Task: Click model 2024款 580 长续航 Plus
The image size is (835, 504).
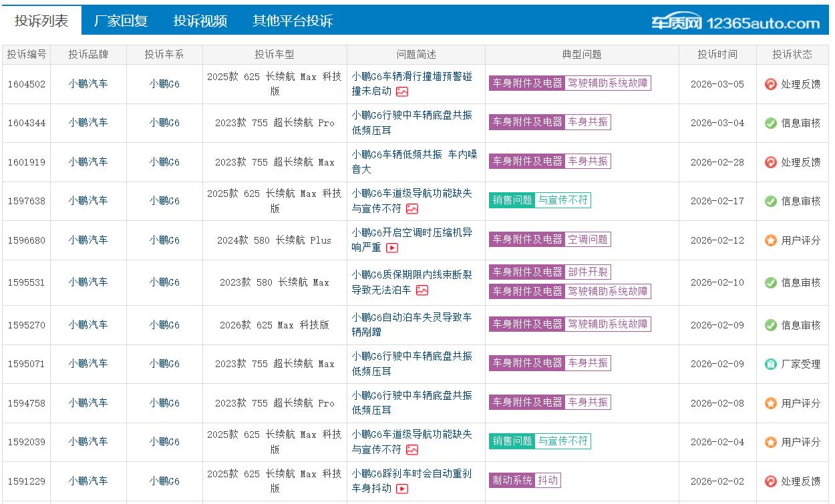Action: (275, 240)
